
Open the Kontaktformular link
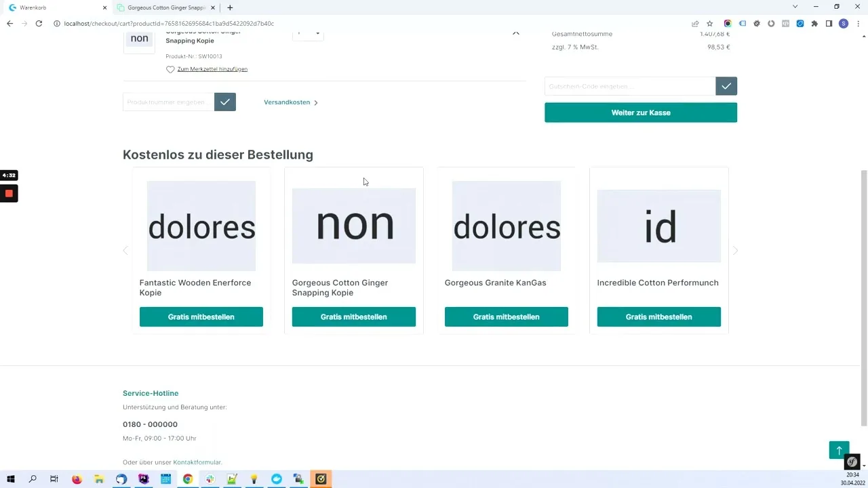pyautogui.click(x=197, y=462)
